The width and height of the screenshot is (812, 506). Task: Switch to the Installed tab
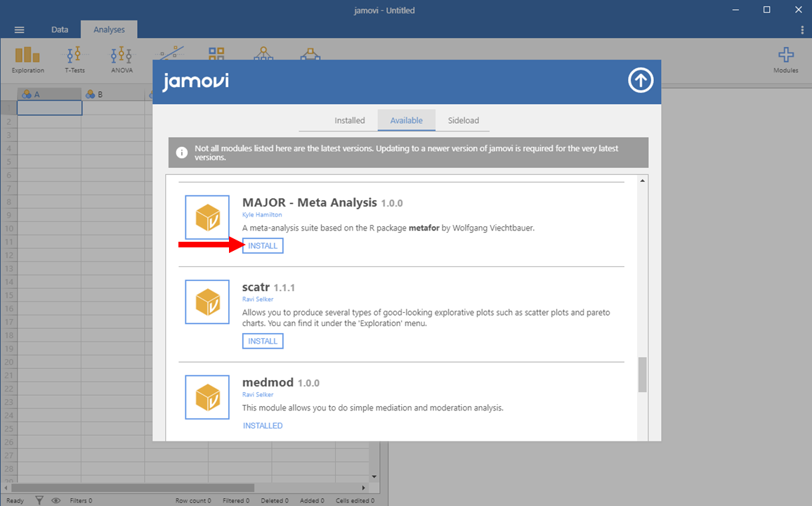coord(349,120)
